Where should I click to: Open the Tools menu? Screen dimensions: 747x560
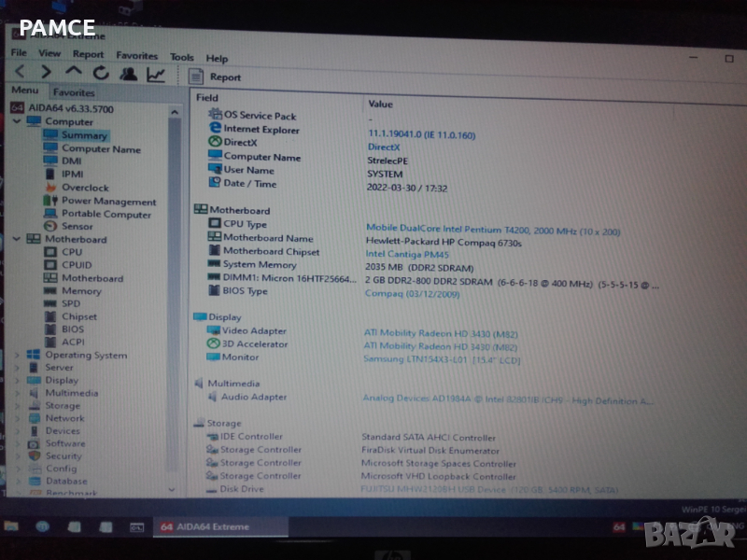pyautogui.click(x=182, y=57)
